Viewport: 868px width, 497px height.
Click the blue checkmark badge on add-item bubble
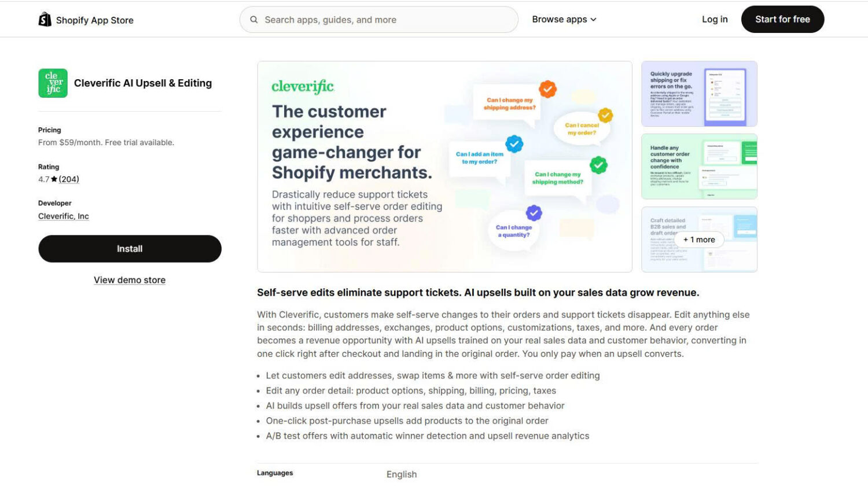[x=514, y=143]
